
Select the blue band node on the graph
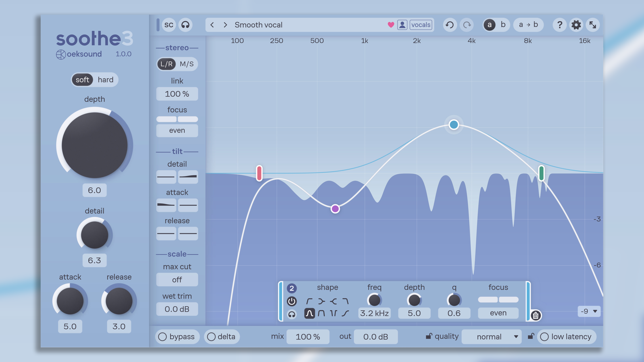click(x=454, y=125)
